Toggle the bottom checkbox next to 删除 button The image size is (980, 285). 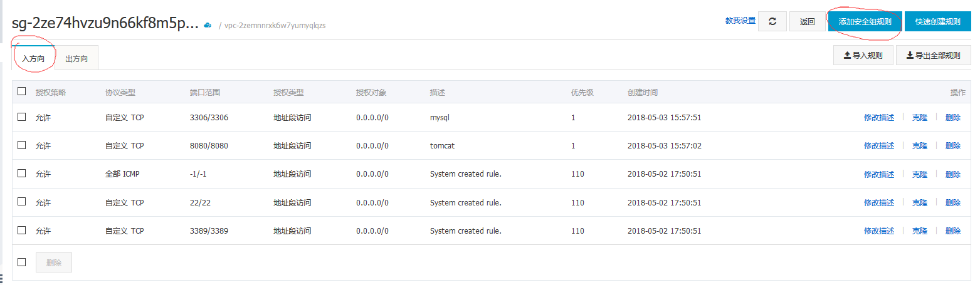[22, 262]
